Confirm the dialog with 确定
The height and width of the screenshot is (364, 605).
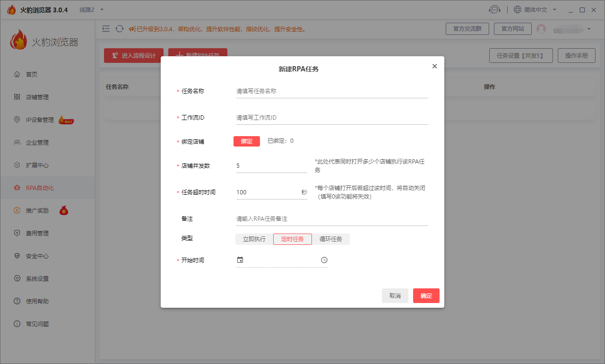tap(426, 295)
